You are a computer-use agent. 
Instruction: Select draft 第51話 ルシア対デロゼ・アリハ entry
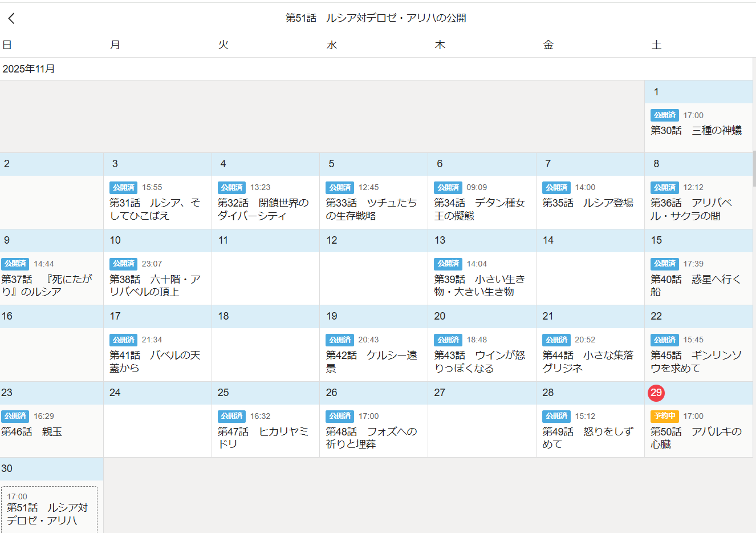[49, 511]
